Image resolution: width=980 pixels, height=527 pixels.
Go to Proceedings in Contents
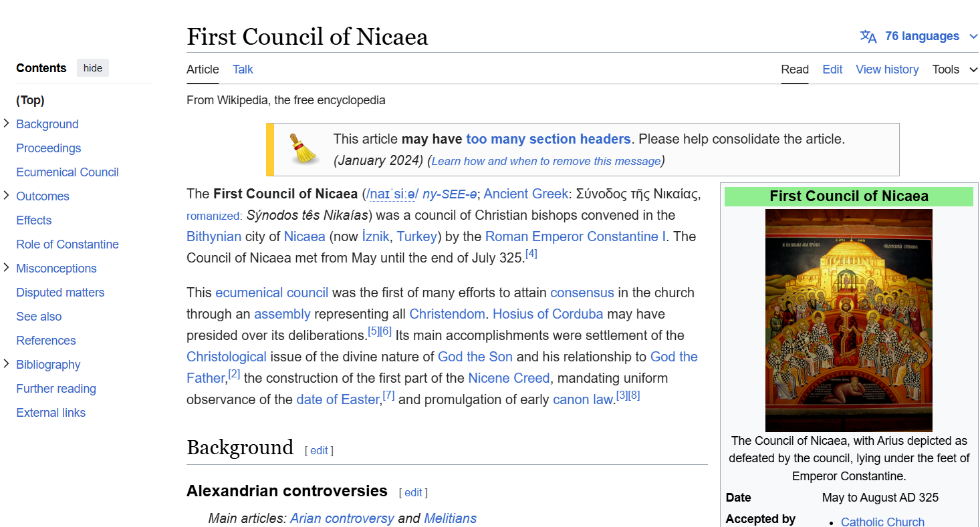48,148
